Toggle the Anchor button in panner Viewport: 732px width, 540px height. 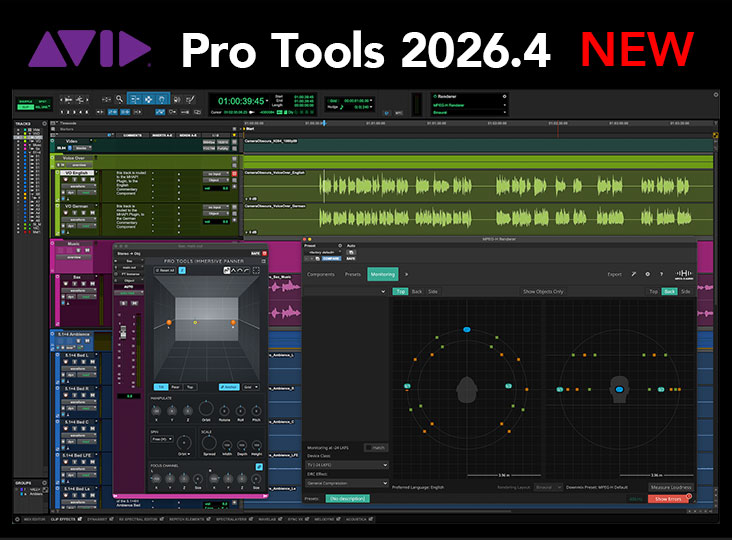(x=230, y=386)
